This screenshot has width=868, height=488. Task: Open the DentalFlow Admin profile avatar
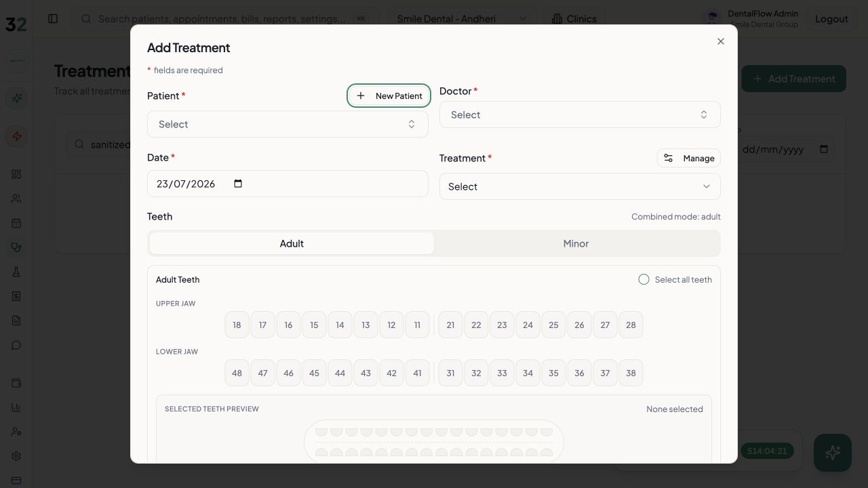coord(712,19)
